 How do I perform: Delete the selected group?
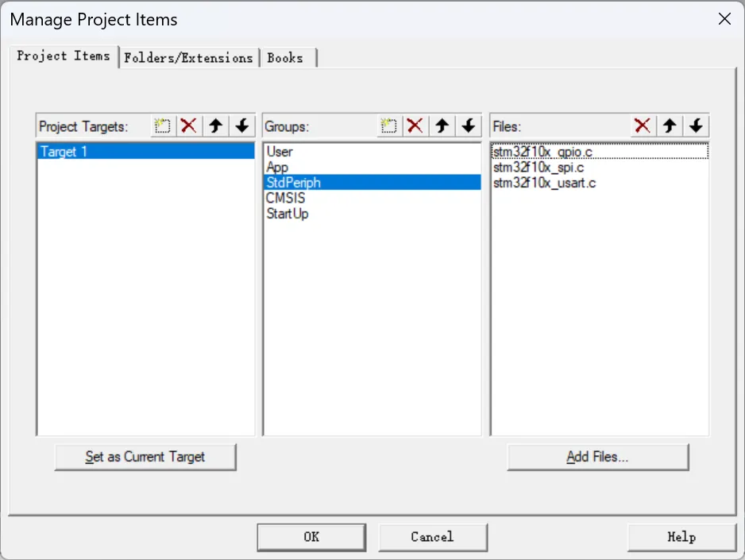click(x=415, y=126)
